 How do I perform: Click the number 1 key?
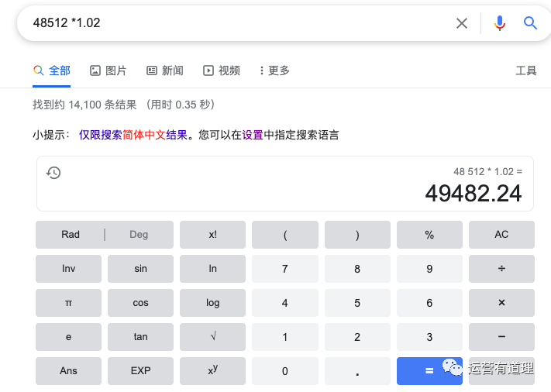click(x=285, y=337)
